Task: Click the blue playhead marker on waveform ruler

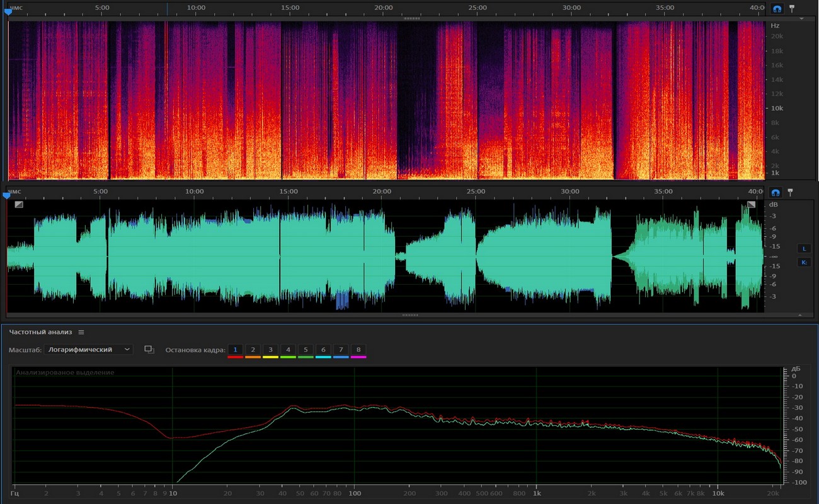Action: tap(7, 195)
